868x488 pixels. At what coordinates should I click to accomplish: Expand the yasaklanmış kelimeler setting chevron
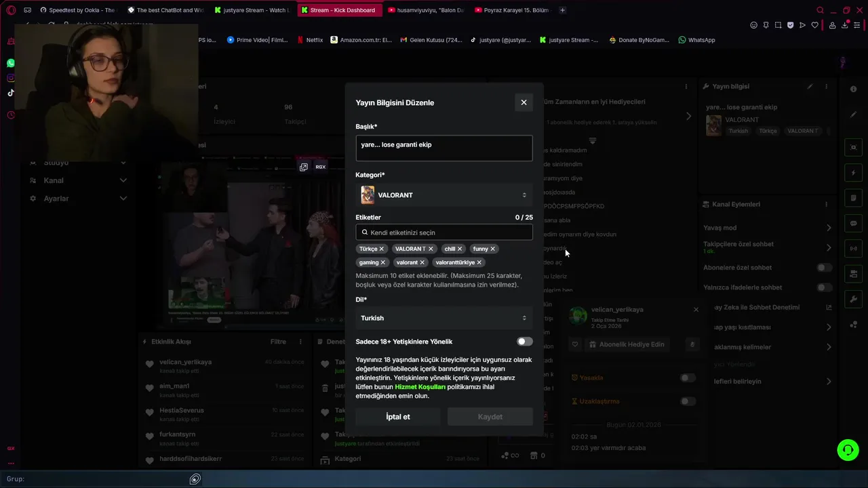pos(829,347)
